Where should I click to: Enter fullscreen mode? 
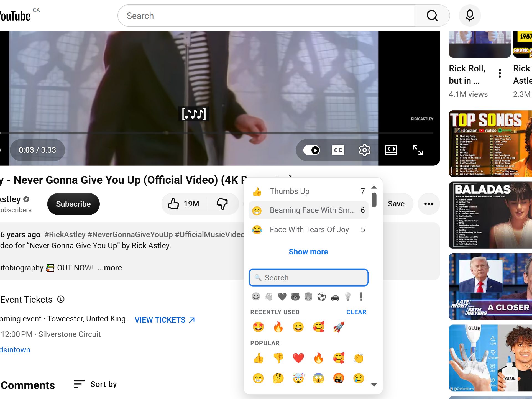[x=418, y=150]
